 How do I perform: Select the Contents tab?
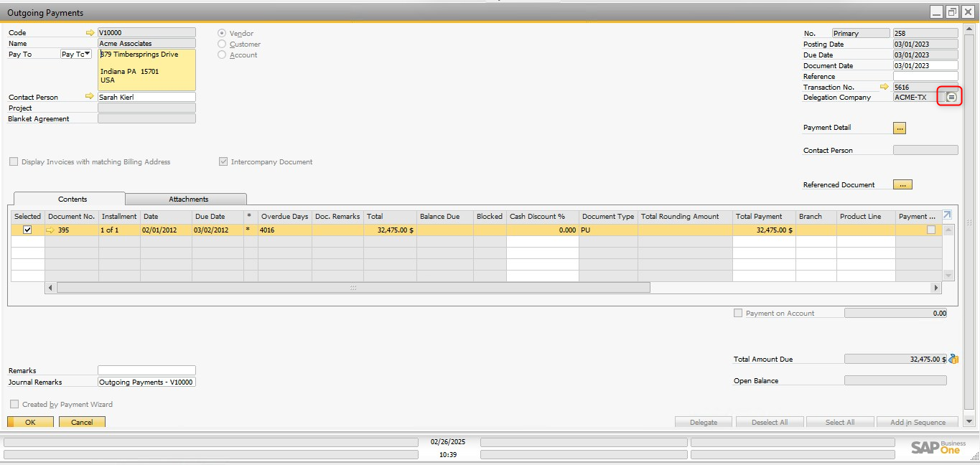click(72, 199)
